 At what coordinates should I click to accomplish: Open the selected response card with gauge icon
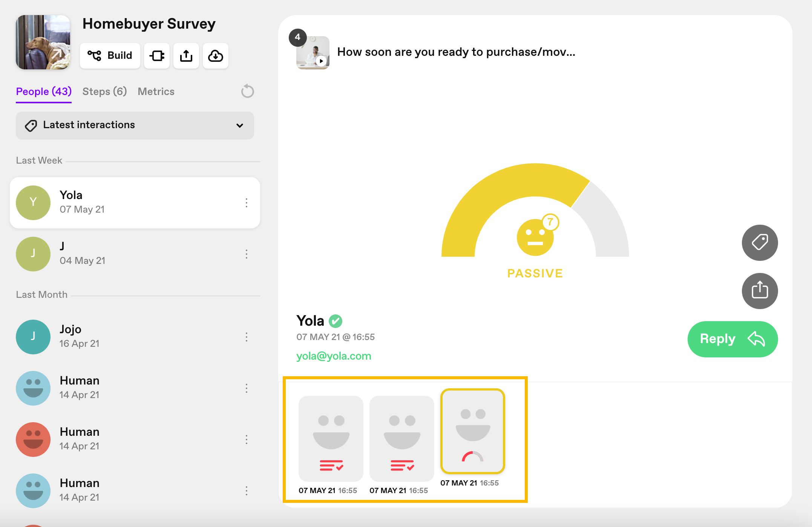tap(473, 431)
